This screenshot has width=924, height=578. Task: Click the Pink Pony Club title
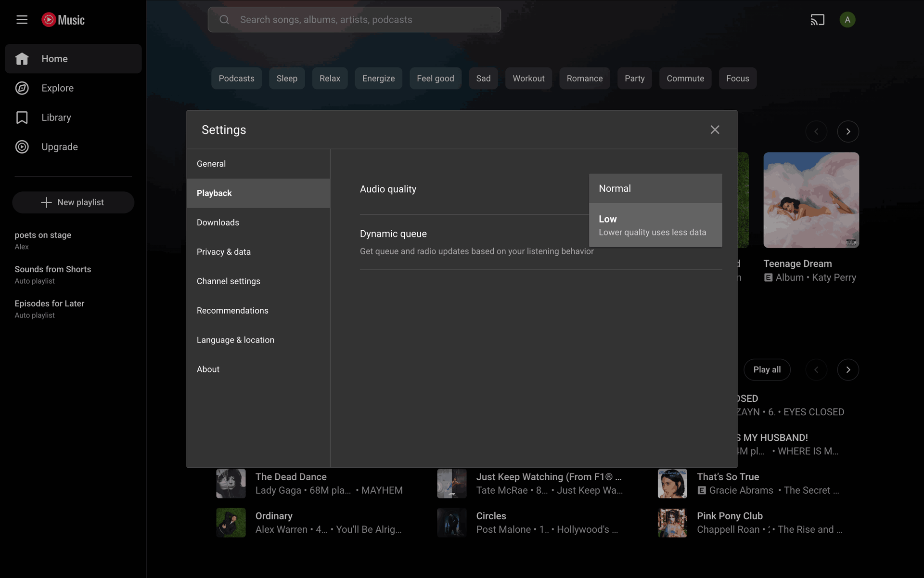pyautogui.click(x=730, y=516)
